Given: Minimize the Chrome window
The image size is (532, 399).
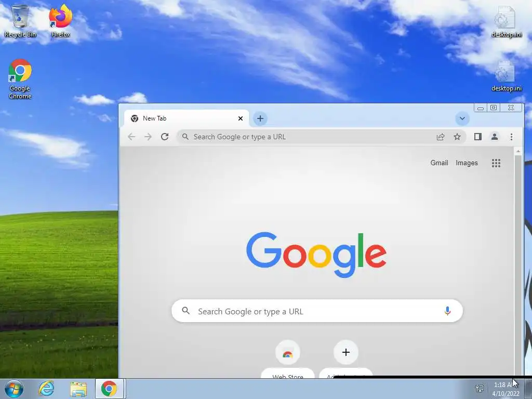Looking at the screenshot, I should pyautogui.click(x=481, y=108).
